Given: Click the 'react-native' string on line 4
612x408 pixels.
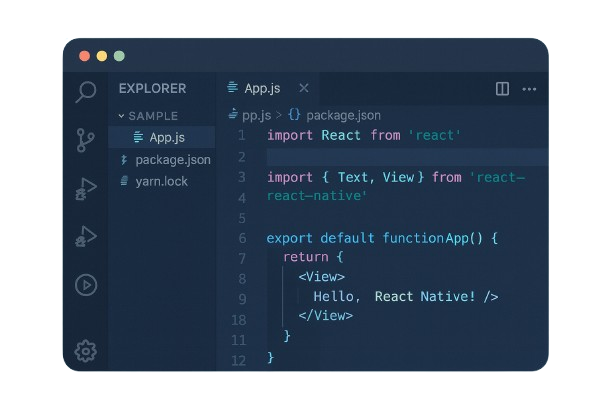Looking at the screenshot, I should click(x=317, y=196).
